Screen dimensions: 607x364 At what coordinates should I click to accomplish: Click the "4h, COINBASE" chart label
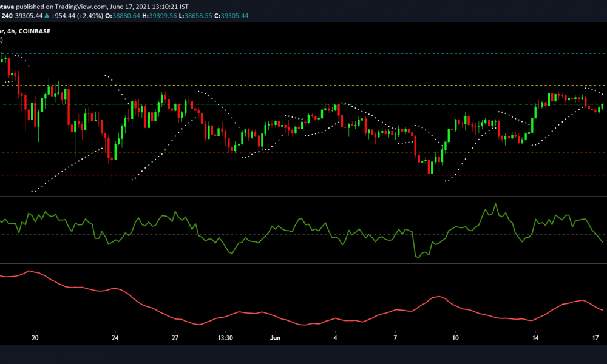click(x=29, y=32)
